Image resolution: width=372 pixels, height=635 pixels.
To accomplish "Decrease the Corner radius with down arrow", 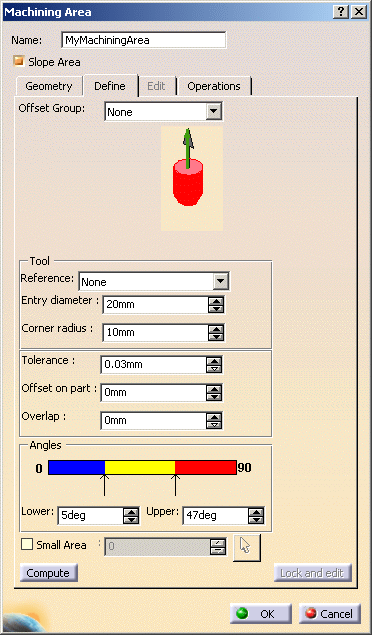I will coord(217,337).
